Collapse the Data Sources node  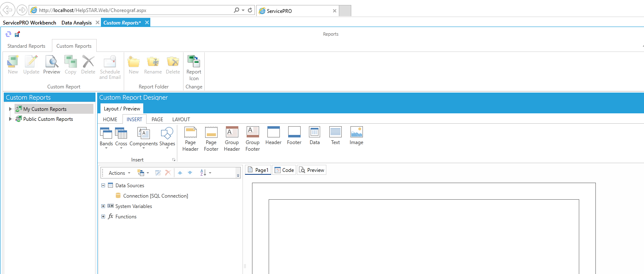pyautogui.click(x=103, y=186)
